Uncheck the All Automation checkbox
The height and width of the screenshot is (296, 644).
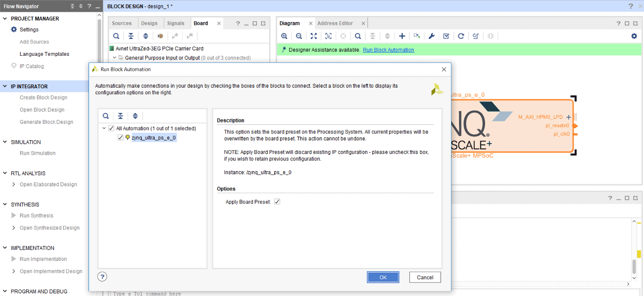111,129
